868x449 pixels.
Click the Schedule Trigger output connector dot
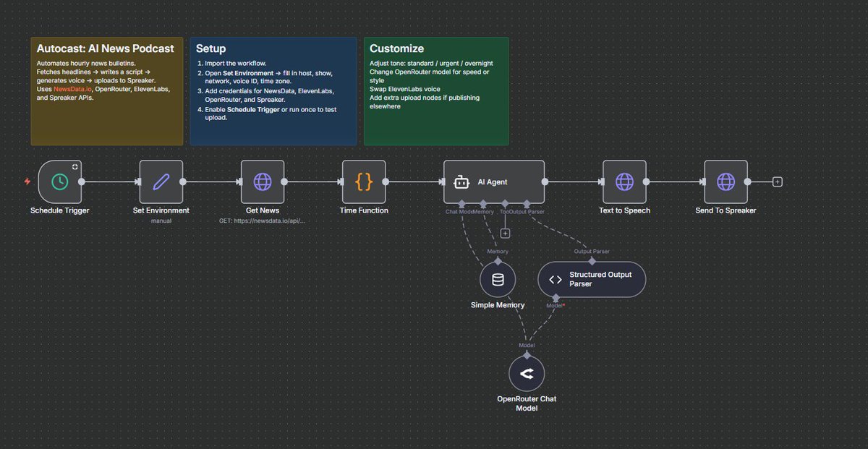[x=82, y=182]
